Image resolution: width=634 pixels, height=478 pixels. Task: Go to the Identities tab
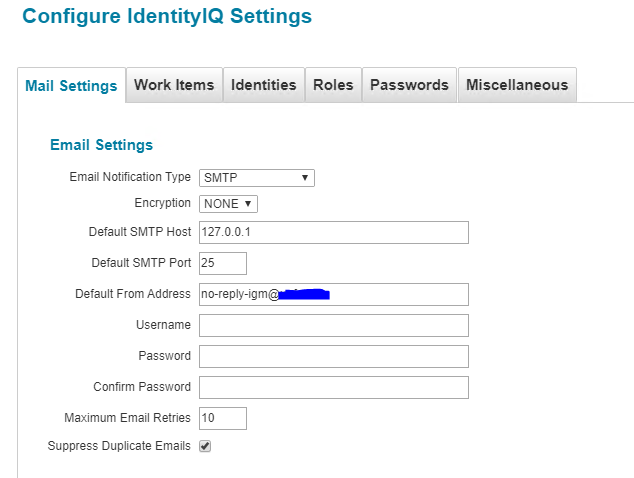[x=263, y=85]
